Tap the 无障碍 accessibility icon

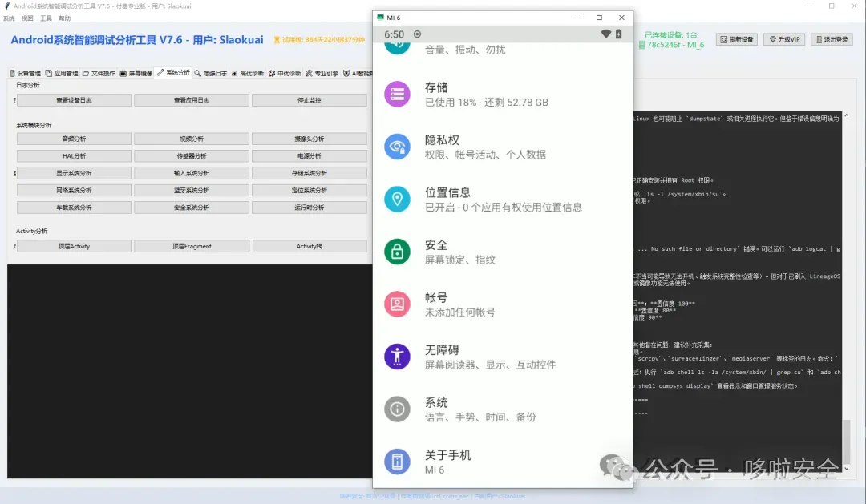point(397,356)
